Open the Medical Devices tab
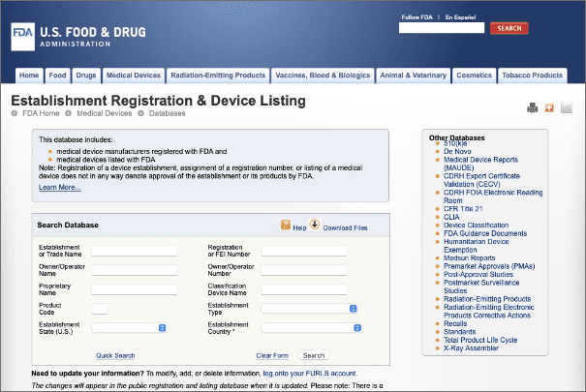The height and width of the screenshot is (392, 586). (134, 75)
